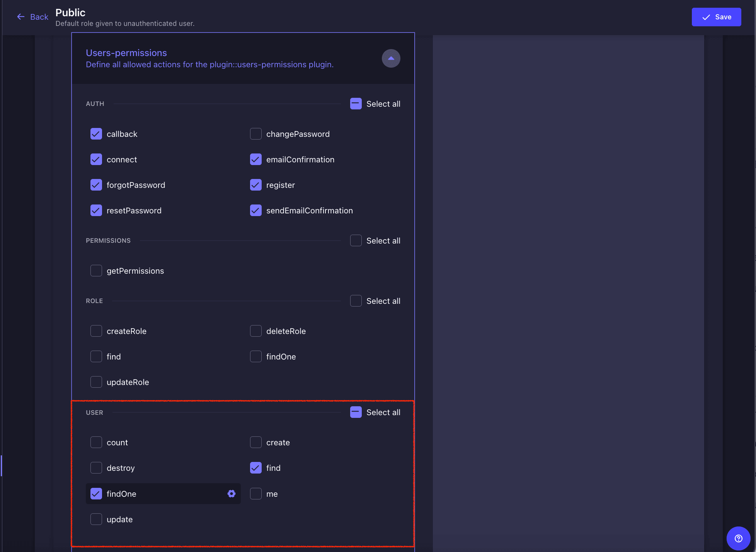Screen dimensions: 756x552
Task: Click the ROLE section label
Action: tap(94, 301)
